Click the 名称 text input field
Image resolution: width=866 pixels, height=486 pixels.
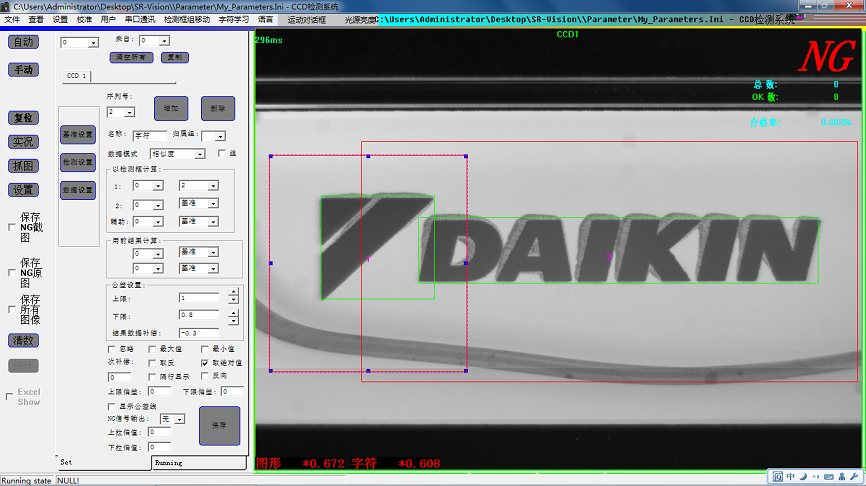(x=150, y=135)
